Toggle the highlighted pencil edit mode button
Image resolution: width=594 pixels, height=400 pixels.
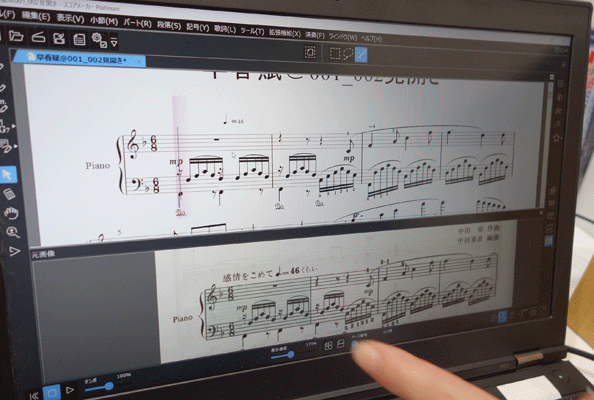pos(361,55)
